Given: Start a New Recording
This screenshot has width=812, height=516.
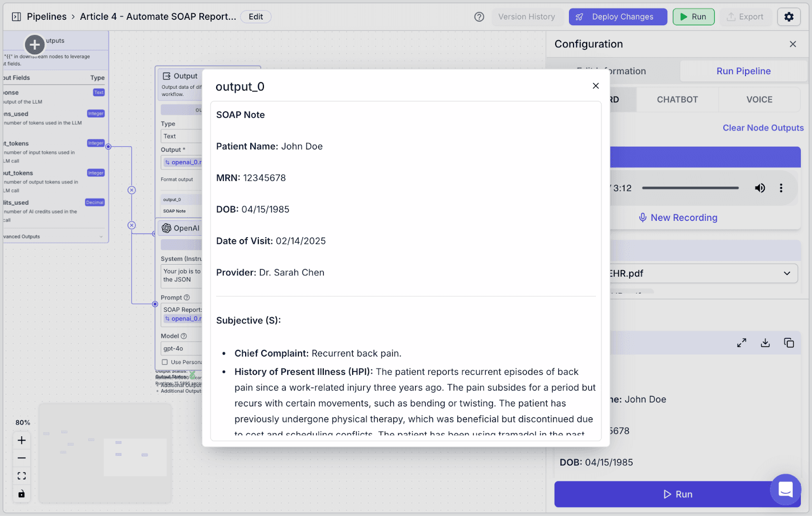Looking at the screenshot, I should tap(678, 217).
